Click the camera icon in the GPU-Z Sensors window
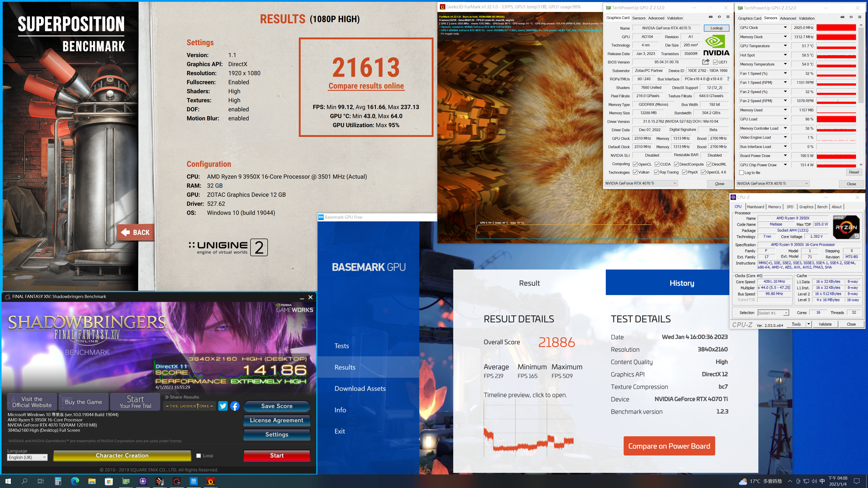Viewport: 868px width, 488px height. coord(842,17)
